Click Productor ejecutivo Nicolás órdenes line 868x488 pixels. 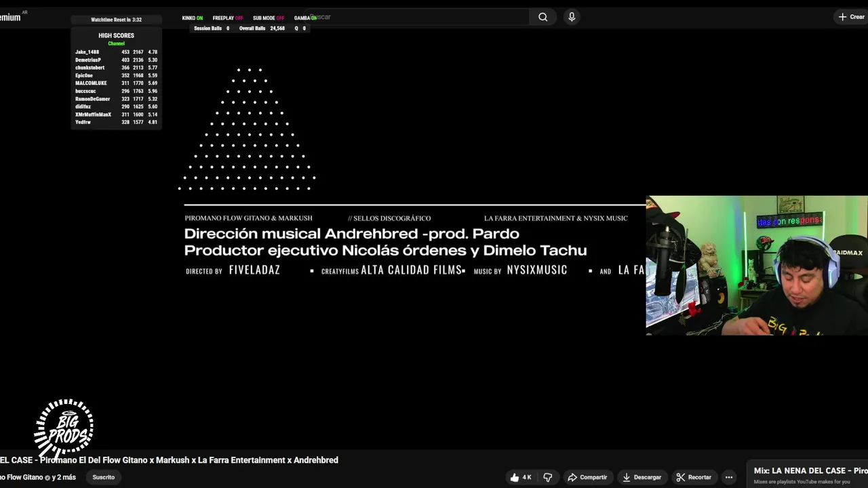385,251
